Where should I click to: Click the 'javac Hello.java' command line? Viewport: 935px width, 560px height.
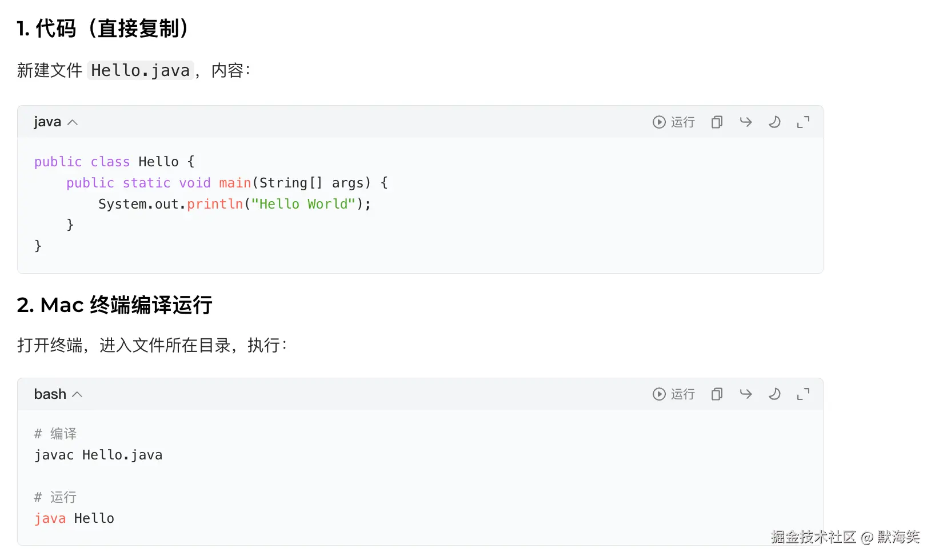(98, 455)
